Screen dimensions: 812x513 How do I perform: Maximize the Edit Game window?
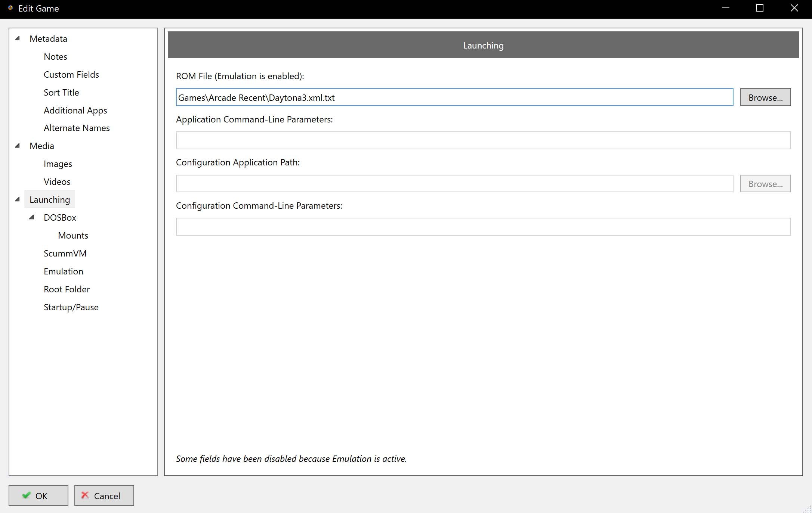[x=759, y=8]
